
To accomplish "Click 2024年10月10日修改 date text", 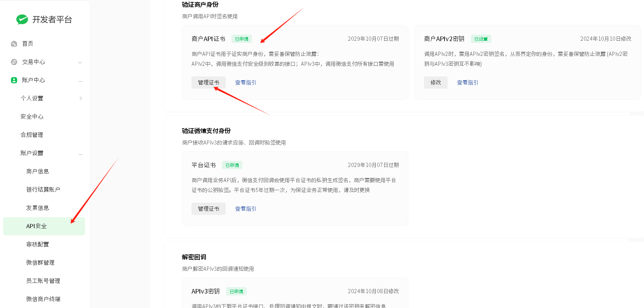I will click(606, 39).
